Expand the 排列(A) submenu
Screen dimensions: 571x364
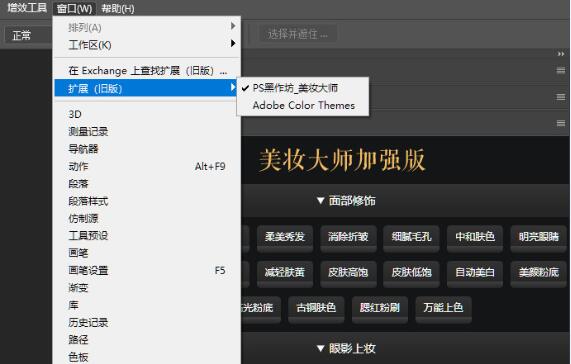pyautogui.click(x=147, y=27)
